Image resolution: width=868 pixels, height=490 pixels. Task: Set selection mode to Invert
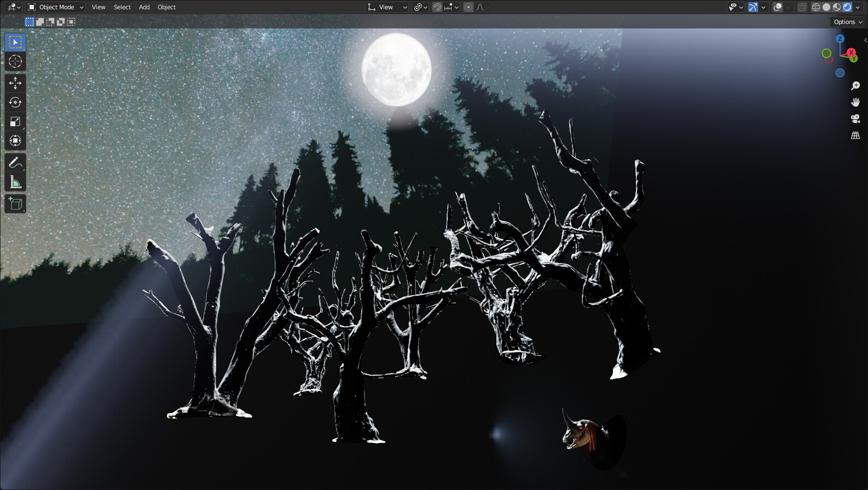click(x=61, y=22)
